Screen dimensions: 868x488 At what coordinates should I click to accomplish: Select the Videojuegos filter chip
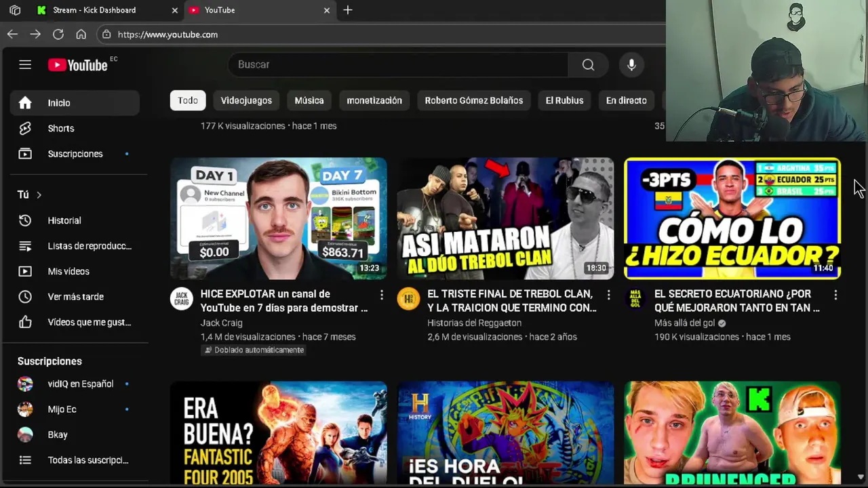point(246,100)
